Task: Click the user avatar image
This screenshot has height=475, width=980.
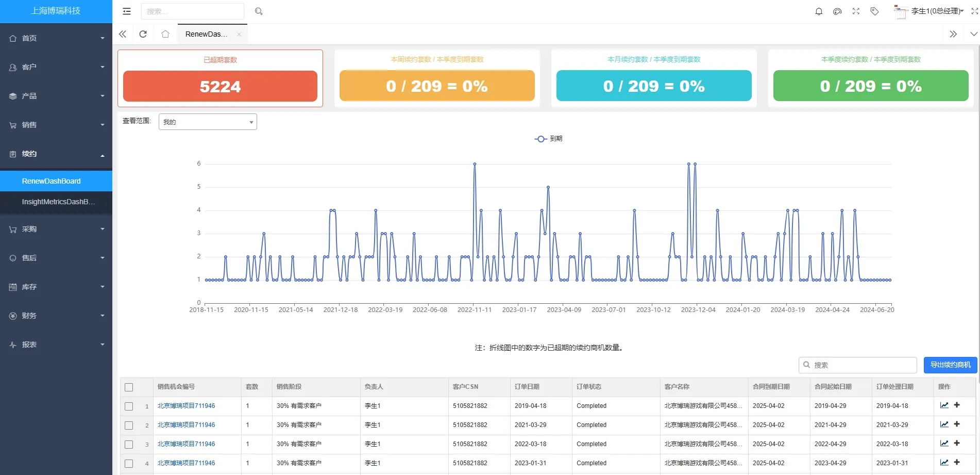Action: click(900, 11)
